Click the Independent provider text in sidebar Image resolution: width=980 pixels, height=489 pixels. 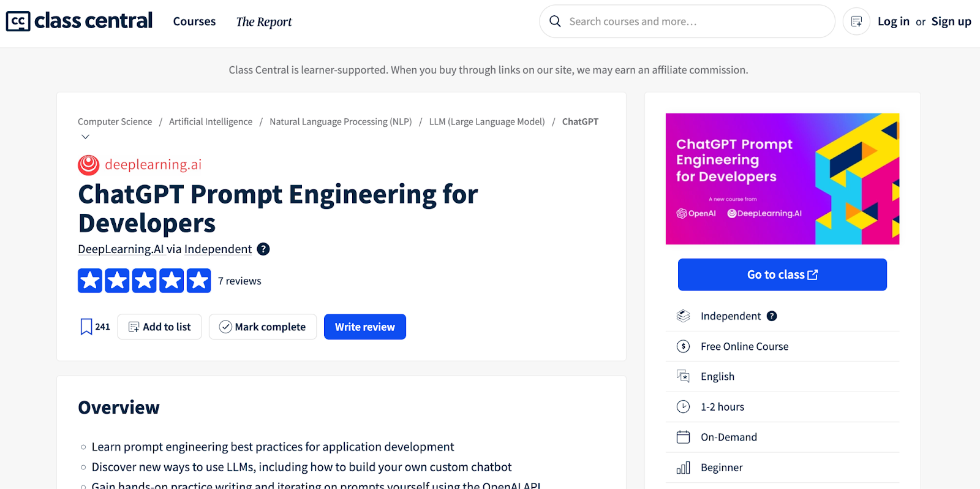pyautogui.click(x=731, y=316)
